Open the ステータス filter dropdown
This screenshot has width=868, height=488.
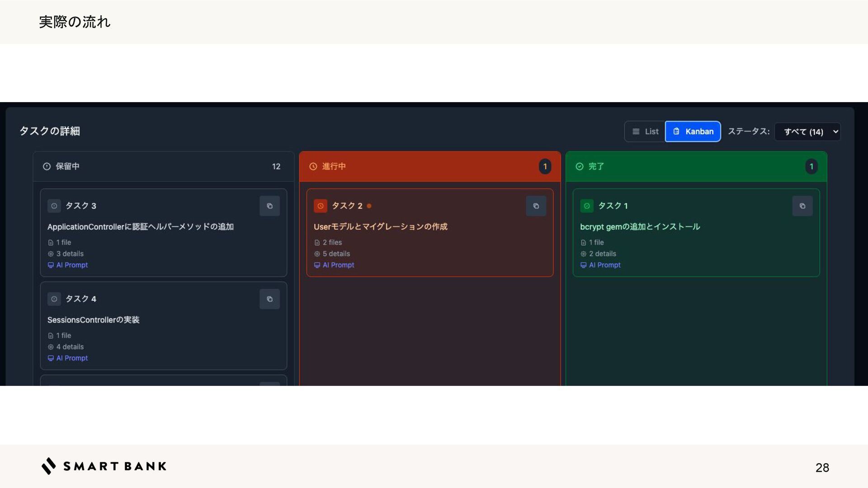coord(807,132)
